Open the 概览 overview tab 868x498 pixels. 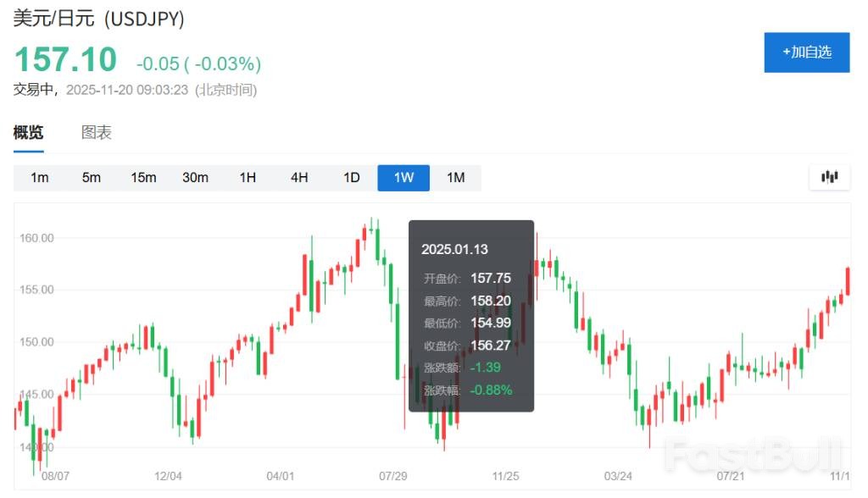(x=28, y=133)
